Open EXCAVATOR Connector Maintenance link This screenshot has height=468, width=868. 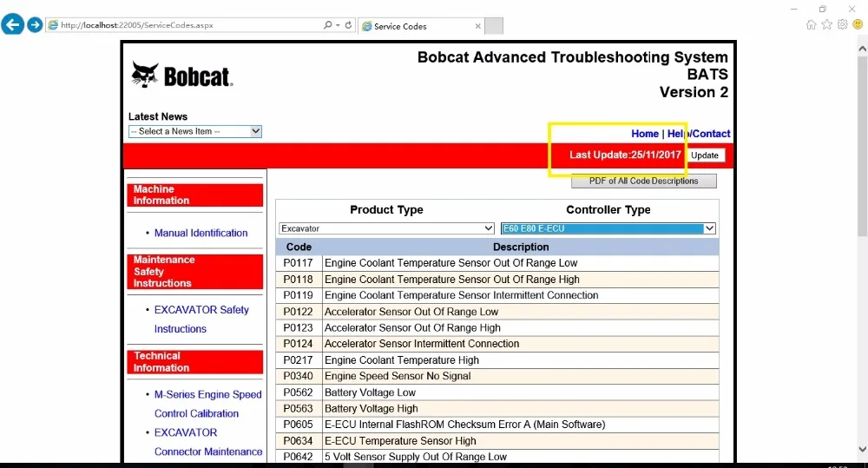(x=208, y=442)
